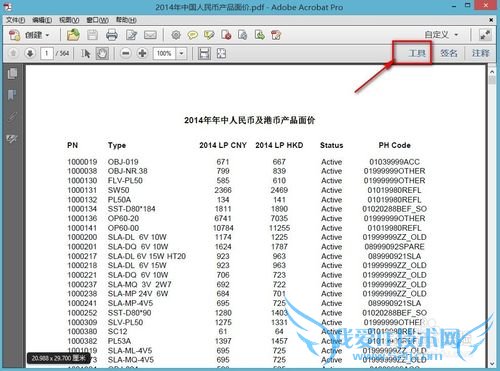Click the Fit one full page icon
The height and width of the screenshot is (371, 500).
coord(221,53)
